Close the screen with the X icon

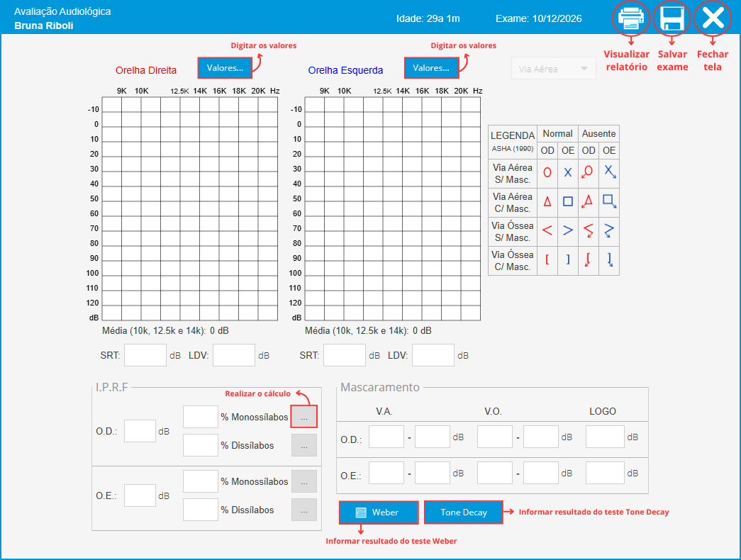click(712, 18)
